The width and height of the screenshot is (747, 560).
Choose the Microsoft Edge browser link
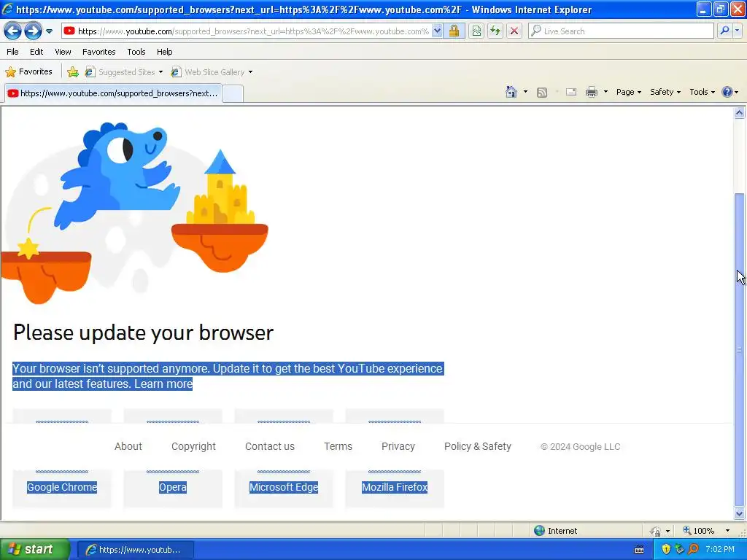[284, 487]
